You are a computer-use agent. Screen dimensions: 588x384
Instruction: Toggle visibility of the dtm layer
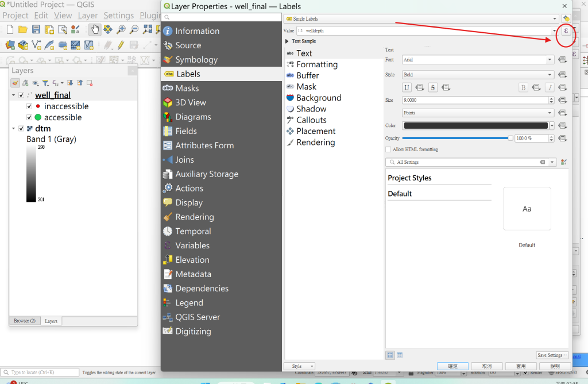pyautogui.click(x=21, y=128)
